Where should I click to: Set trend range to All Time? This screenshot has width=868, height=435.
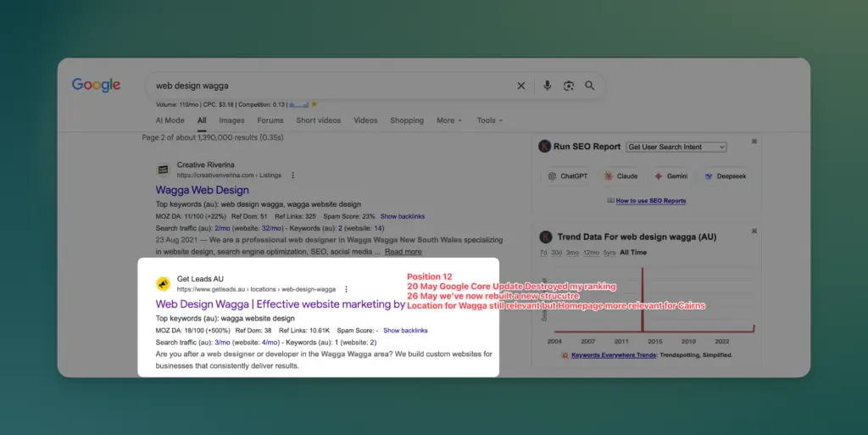633,253
